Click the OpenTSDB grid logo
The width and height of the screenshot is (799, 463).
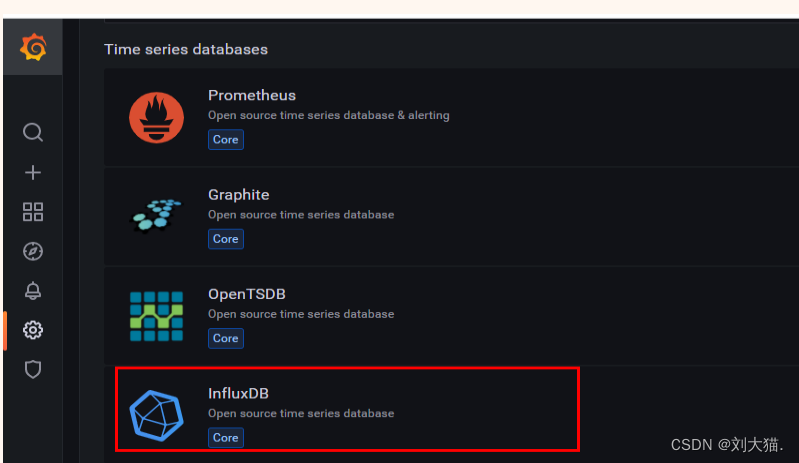point(156,315)
